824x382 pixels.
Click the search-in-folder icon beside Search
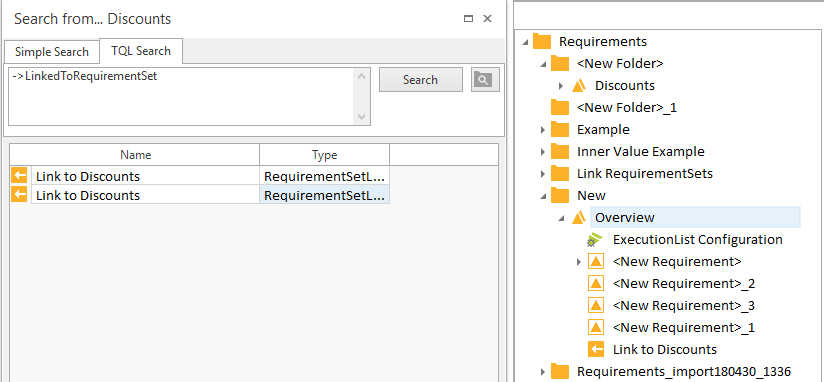click(485, 80)
